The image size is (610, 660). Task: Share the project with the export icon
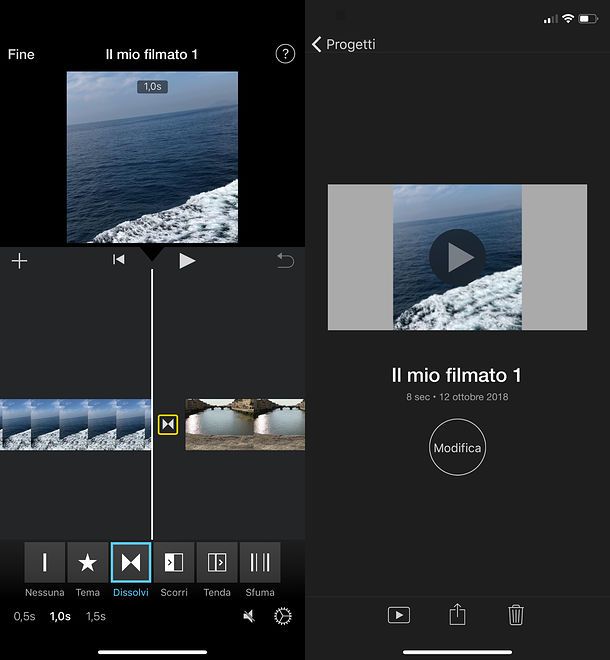457,614
